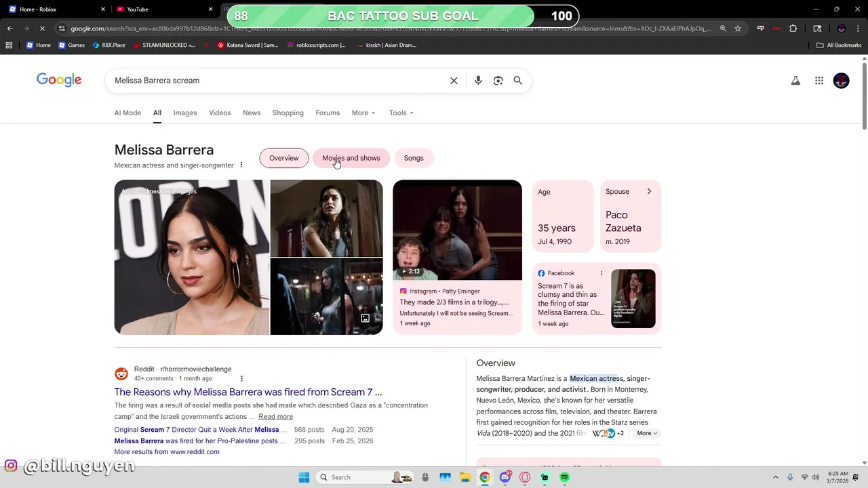Open the STEAMUNLOCKED bookmark

pyautogui.click(x=163, y=45)
